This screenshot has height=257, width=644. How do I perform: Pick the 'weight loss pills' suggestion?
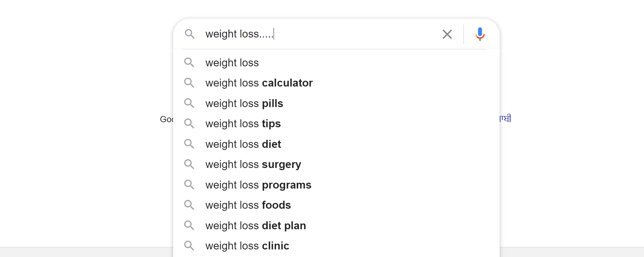244,103
